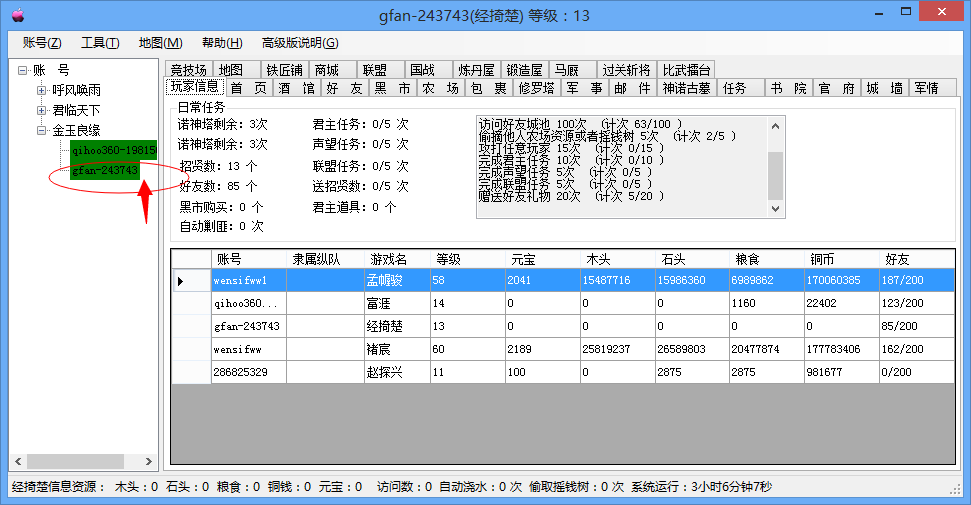Viewport: 971px width, 505px height.
Task: Collapse the 金玉良缘 tree node
Action: [42, 130]
